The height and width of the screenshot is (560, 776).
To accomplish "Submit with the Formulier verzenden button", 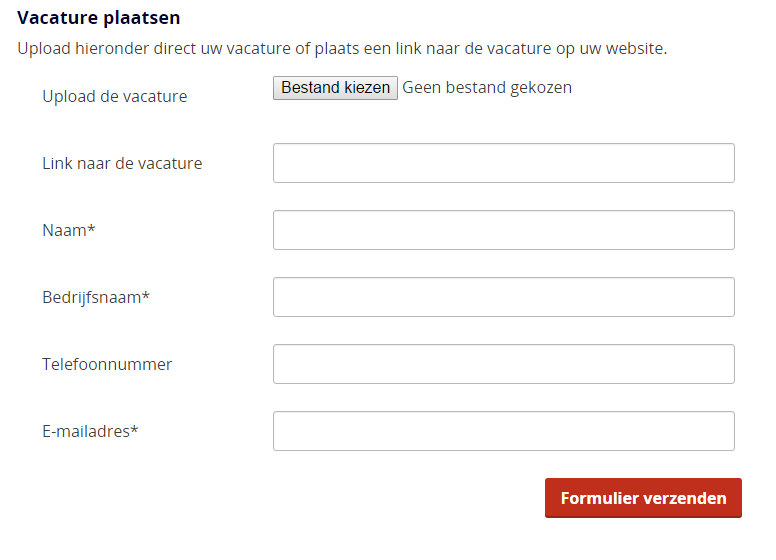I will (x=643, y=498).
